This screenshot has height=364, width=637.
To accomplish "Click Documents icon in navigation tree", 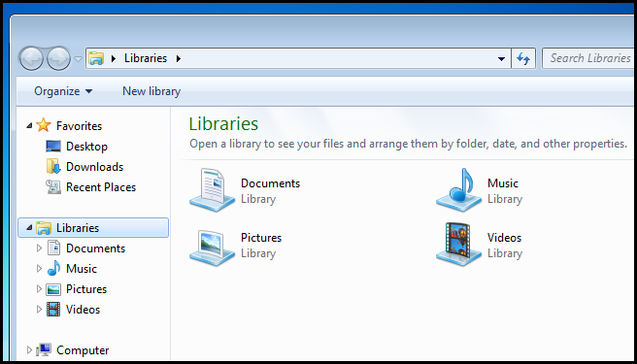I will tap(53, 248).
